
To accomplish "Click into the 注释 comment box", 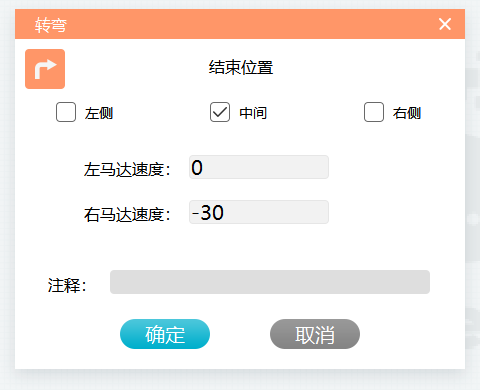I will point(270,282).
